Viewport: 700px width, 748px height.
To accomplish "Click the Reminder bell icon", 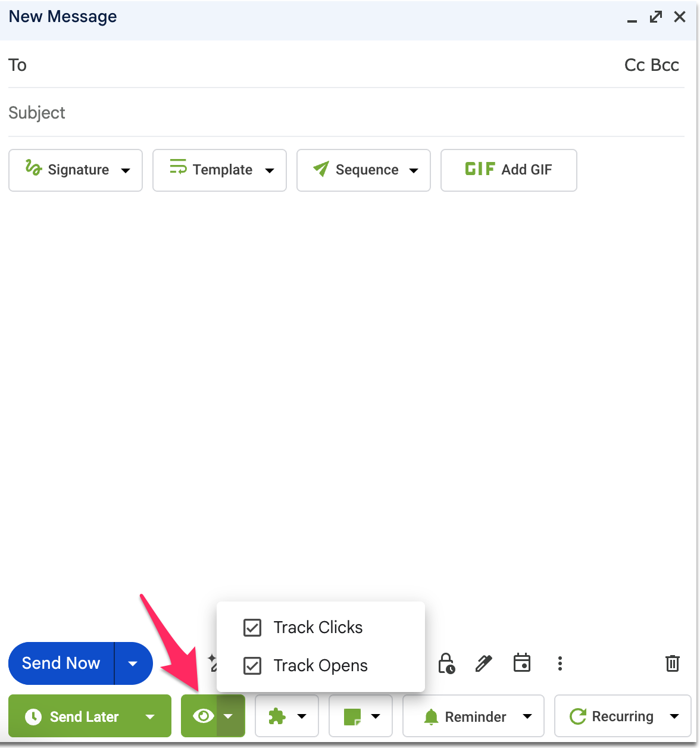I will point(431,716).
